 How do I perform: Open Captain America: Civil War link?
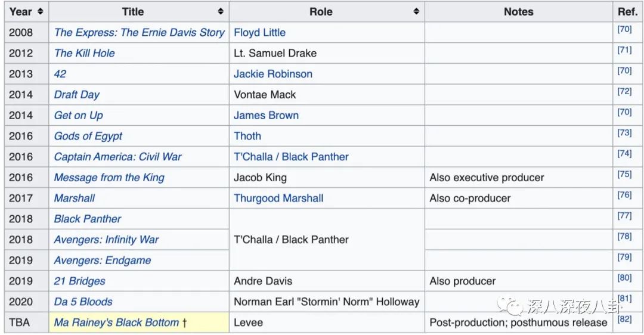coord(117,157)
